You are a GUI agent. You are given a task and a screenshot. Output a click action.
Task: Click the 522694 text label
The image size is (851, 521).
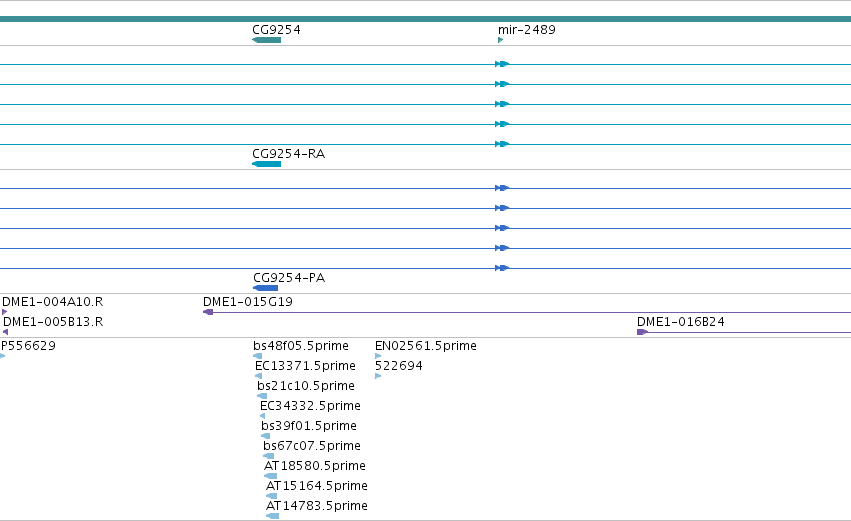[399, 366]
